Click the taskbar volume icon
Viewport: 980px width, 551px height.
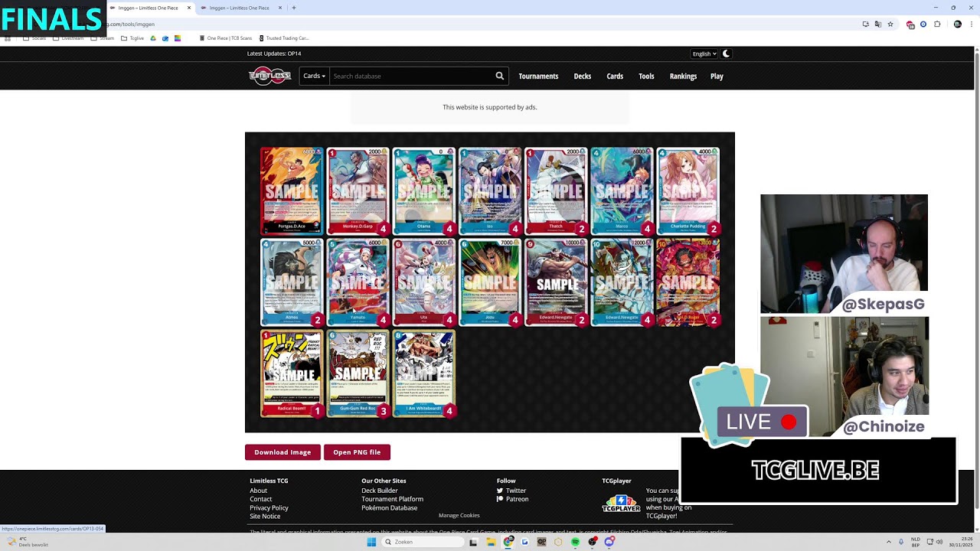939,542
